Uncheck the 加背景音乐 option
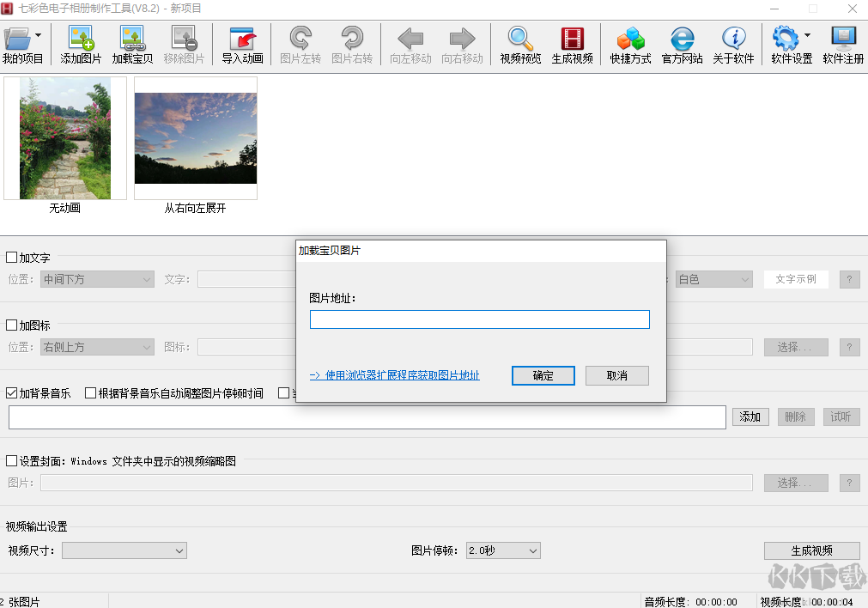868x608 pixels. coord(12,392)
